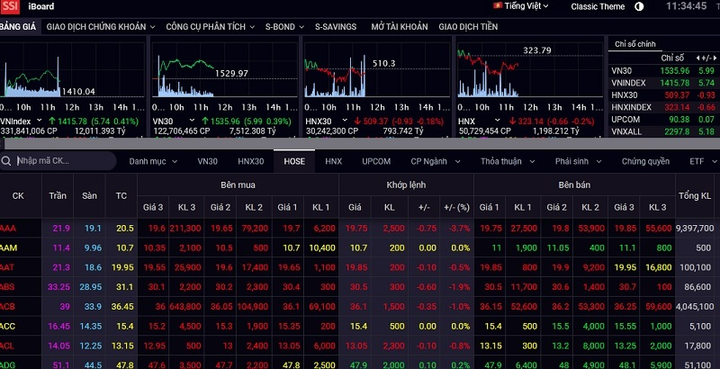720x369 pixels.
Task: Switch to the VN30 tab
Action: pos(208,162)
